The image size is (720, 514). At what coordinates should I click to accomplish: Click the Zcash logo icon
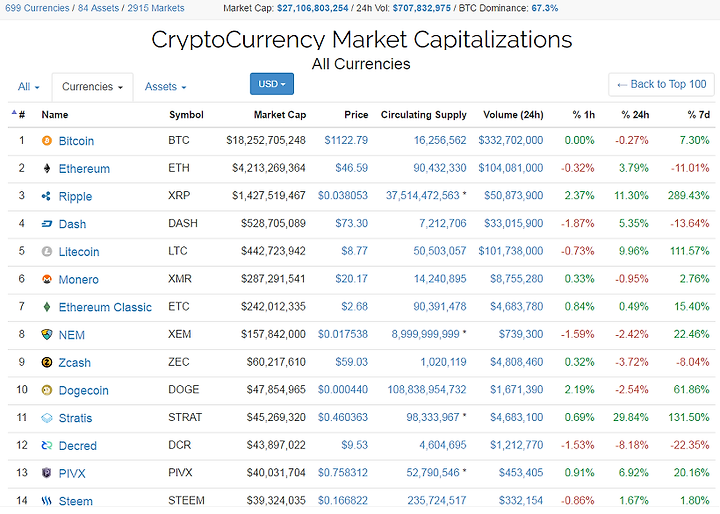pos(47,362)
